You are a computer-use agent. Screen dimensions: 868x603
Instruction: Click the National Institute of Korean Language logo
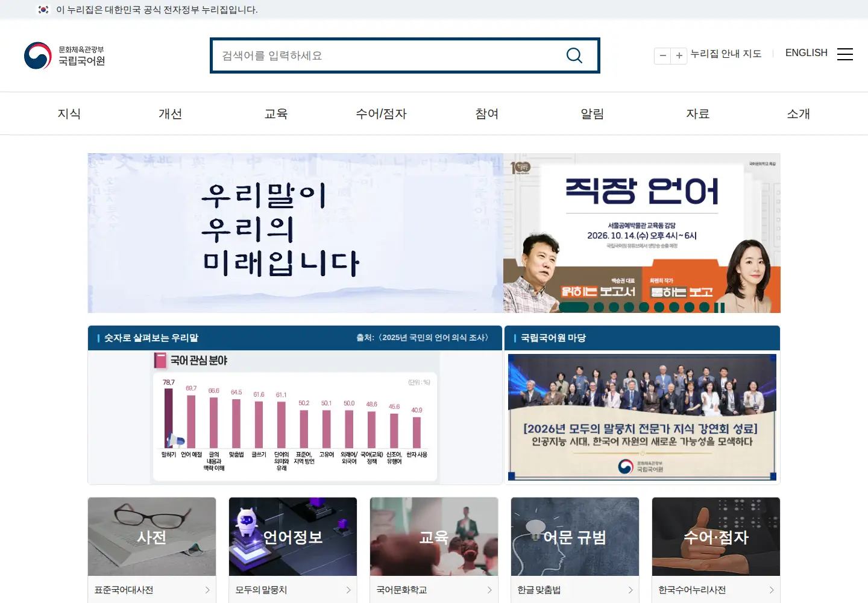click(64, 55)
